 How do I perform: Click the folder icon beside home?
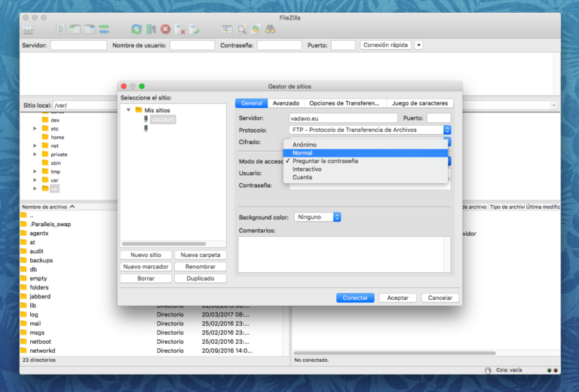pyautogui.click(x=45, y=137)
